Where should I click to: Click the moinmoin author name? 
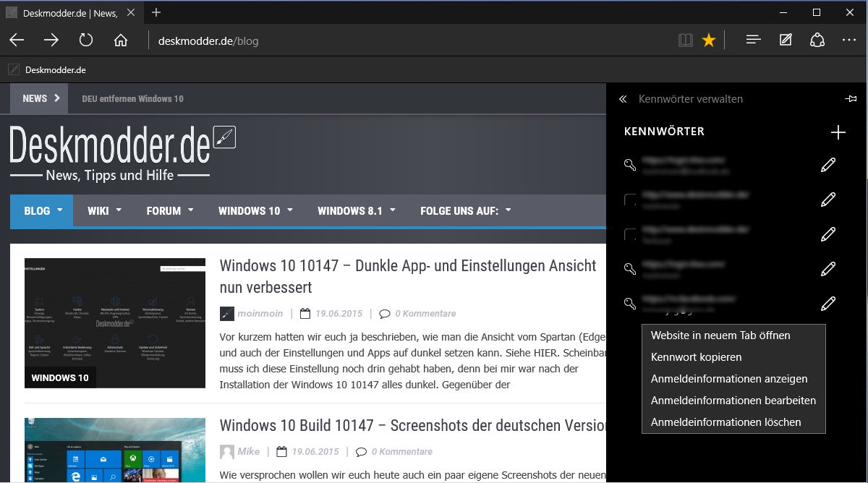coord(260,314)
